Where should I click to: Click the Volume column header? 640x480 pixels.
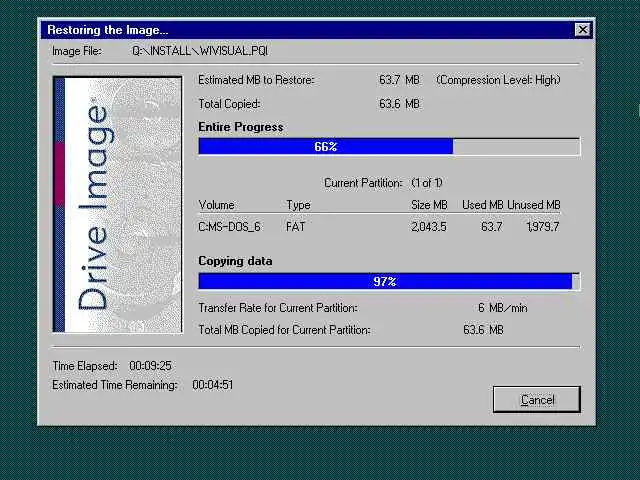coord(216,205)
